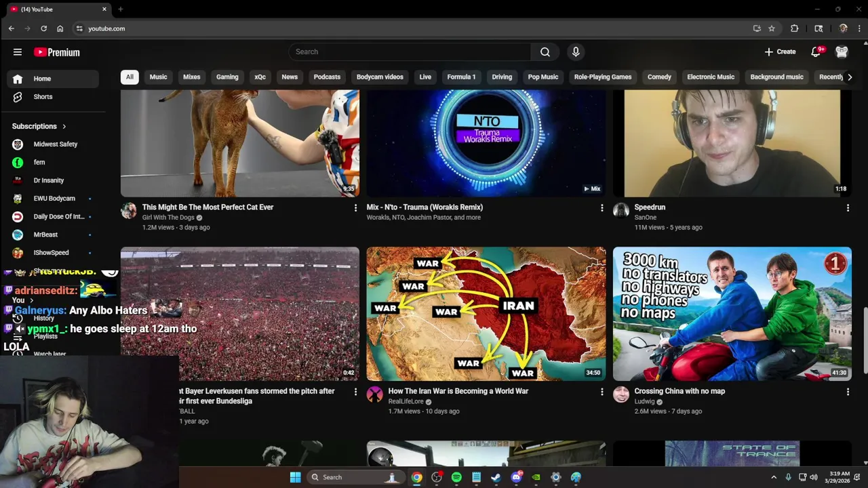Open options for the Iran War video

click(x=601, y=392)
